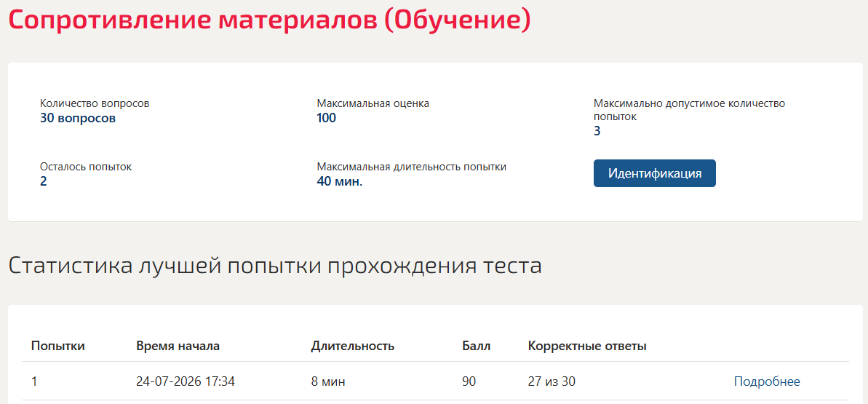Image resolution: width=868 pixels, height=404 pixels.
Task: Select the page title Сопротивление материалов (Обучение)
Action: [x=270, y=20]
